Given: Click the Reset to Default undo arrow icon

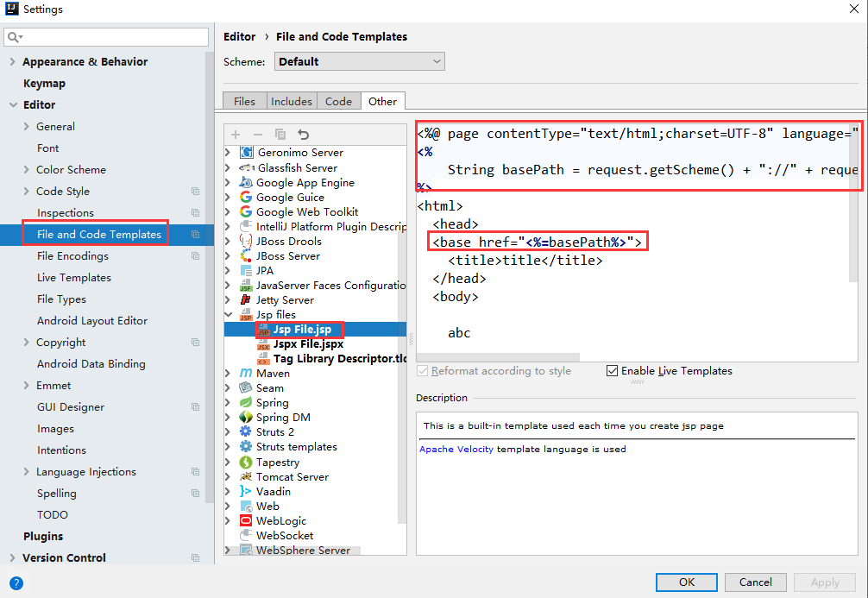Looking at the screenshot, I should point(303,135).
